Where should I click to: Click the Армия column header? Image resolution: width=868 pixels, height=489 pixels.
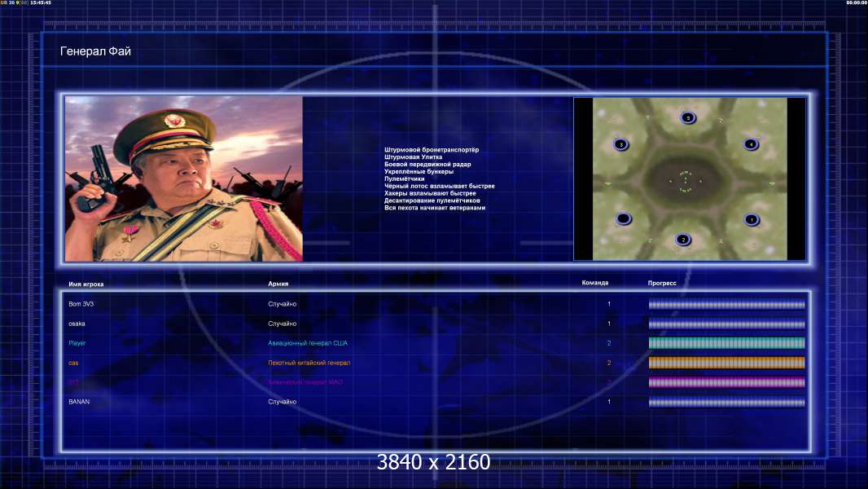coord(278,284)
